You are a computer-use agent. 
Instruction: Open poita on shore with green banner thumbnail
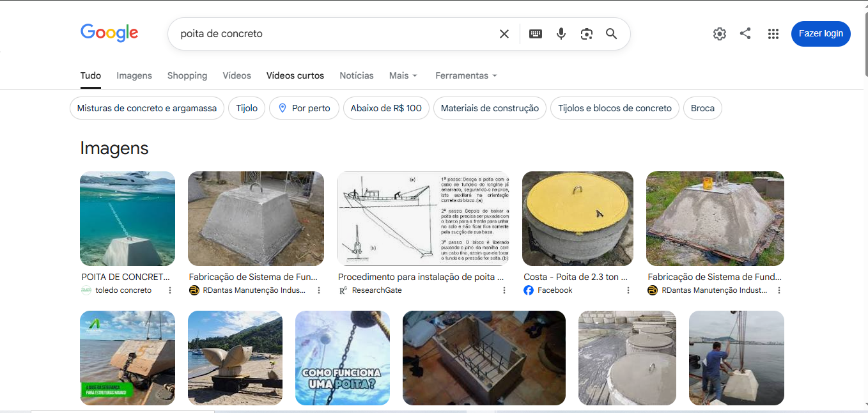[127, 358]
